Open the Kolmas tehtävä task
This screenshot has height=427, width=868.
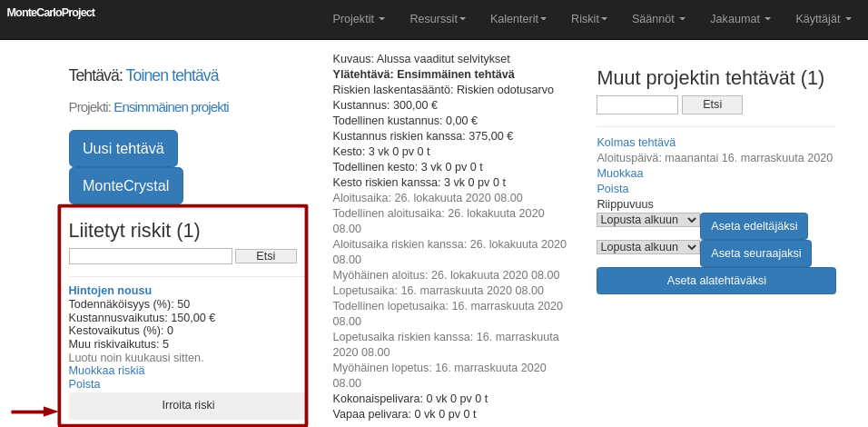coord(636,142)
